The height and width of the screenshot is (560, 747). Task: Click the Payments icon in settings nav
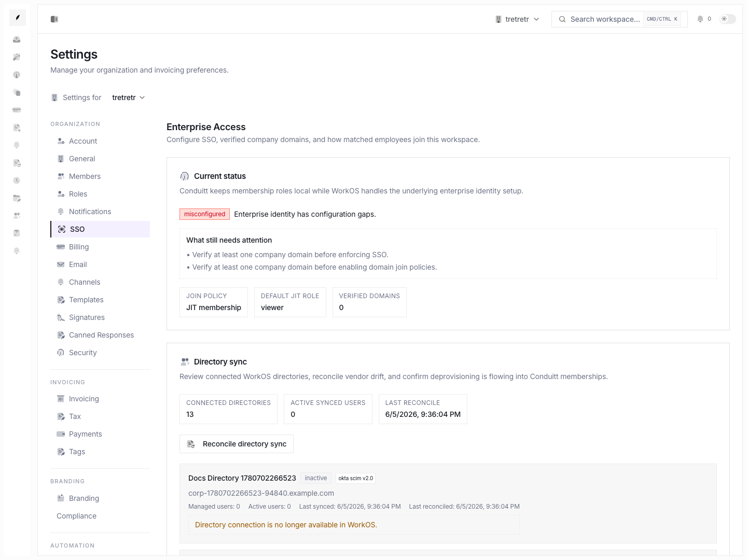[61, 434]
